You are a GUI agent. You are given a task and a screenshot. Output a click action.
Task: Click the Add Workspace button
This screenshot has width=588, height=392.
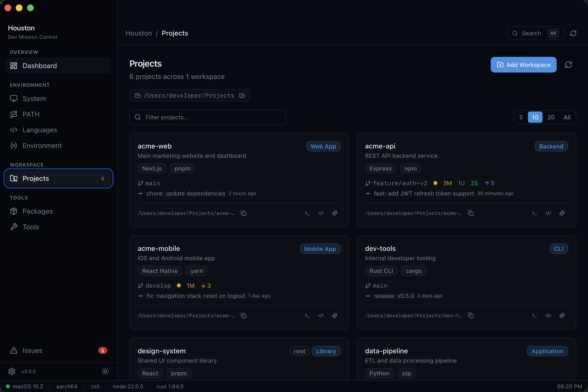pyautogui.click(x=523, y=64)
